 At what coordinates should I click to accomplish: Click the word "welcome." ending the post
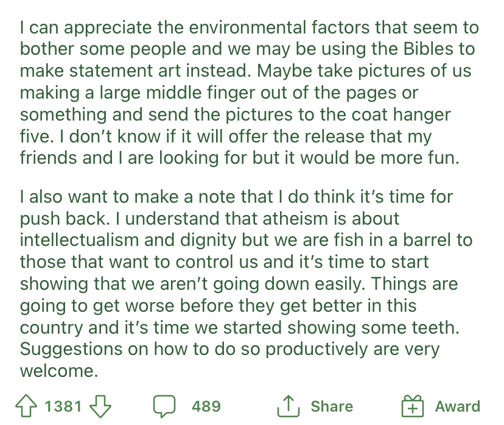point(59,371)
